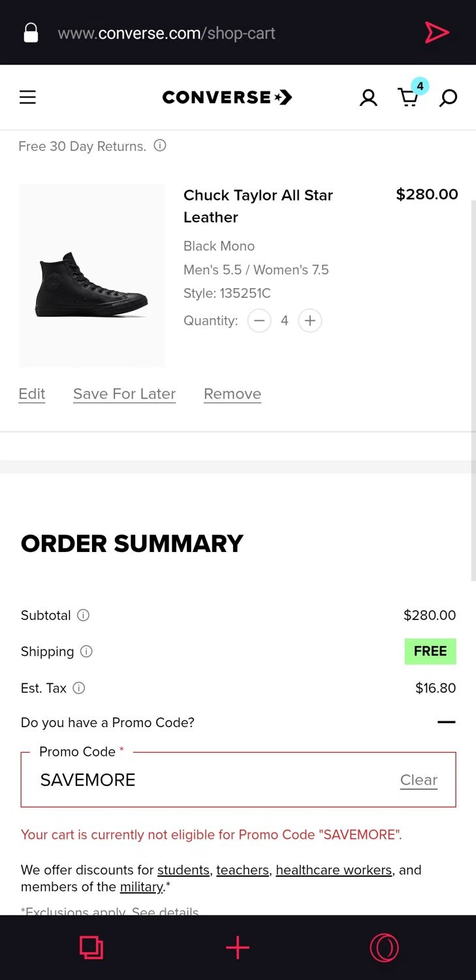Open browser tabs overview icon
This screenshot has width=476, height=980.
point(91,947)
